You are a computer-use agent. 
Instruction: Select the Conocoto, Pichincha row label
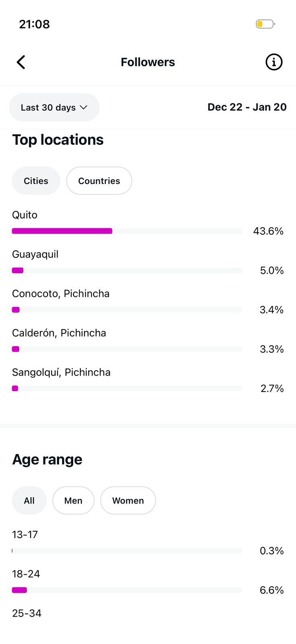(x=61, y=293)
